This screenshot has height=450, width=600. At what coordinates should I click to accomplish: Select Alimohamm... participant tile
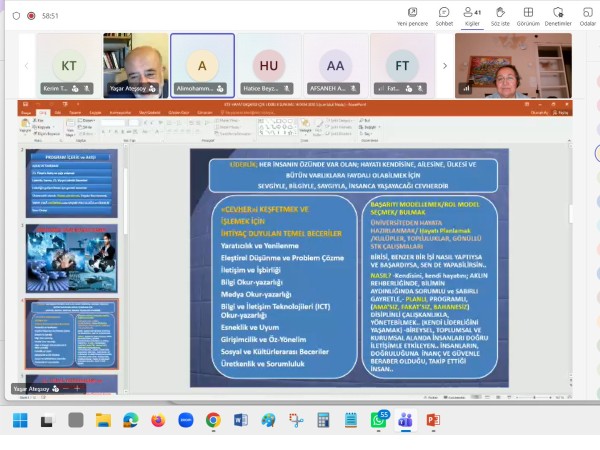(x=202, y=65)
